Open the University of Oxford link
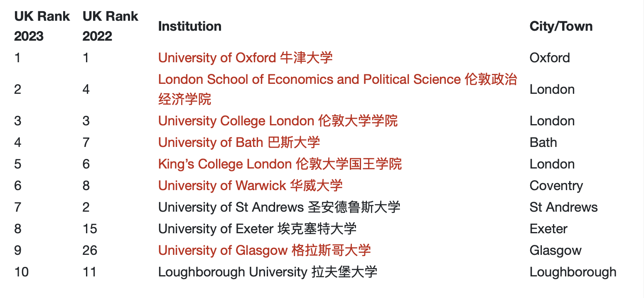The image size is (644, 298). tap(245, 58)
